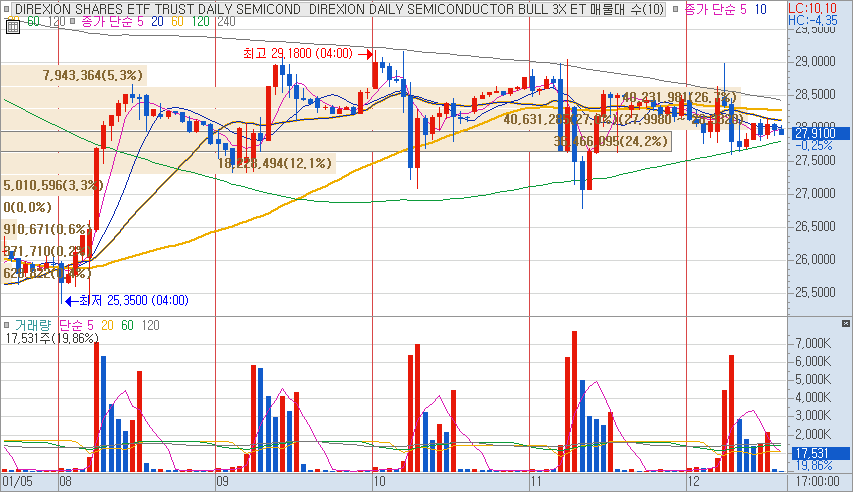Click the 09 date on time axis
The image size is (853, 492).
point(222,481)
